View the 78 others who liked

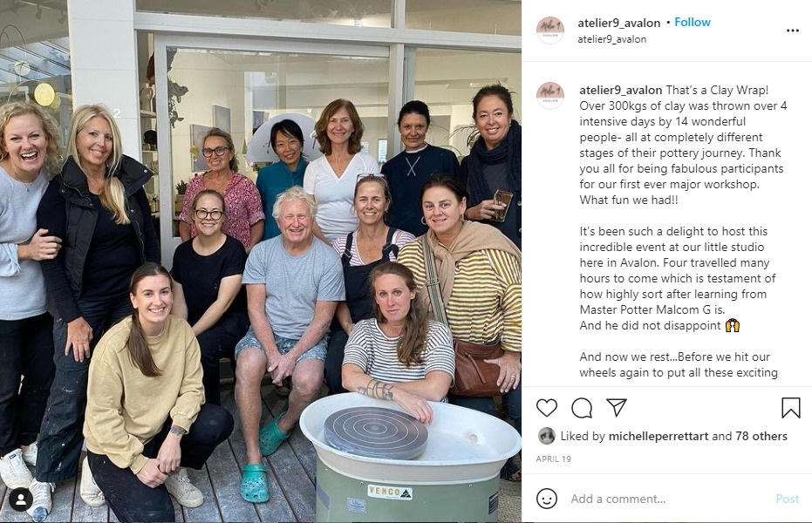pyautogui.click(x=761, y=436)
